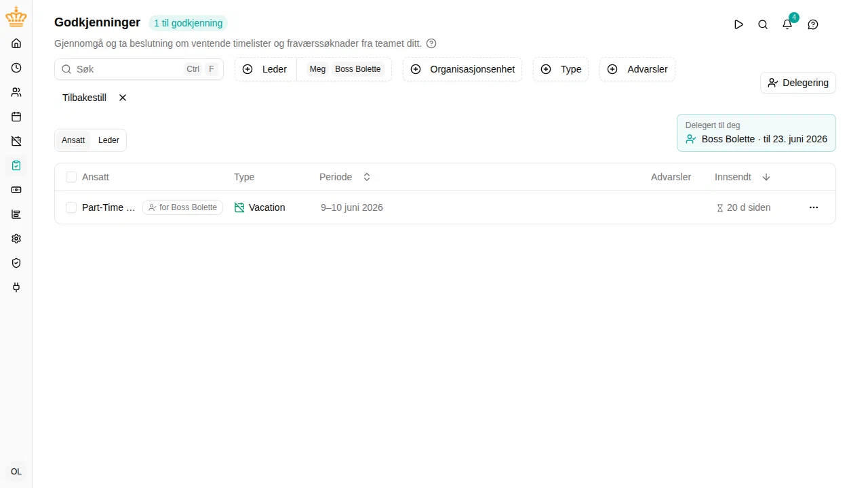Click the search magnifier icon in header
This screenshot has height=488, width=868.
(x=763, y=24)
